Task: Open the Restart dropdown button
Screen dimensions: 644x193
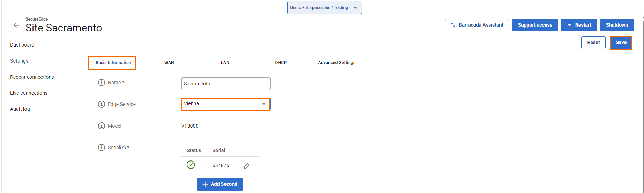Action: point(579,25)
